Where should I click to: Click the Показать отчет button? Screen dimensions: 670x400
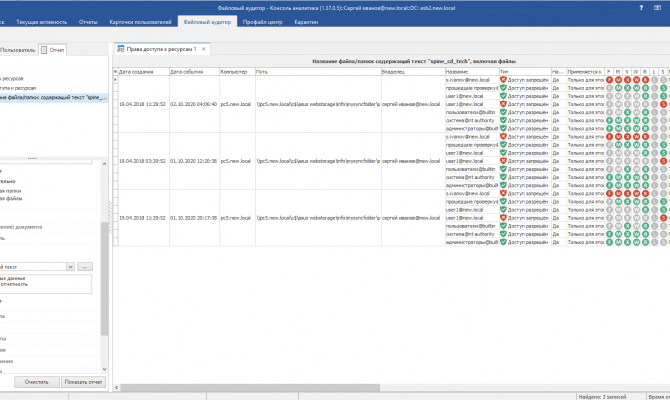(x=83, y=382)
